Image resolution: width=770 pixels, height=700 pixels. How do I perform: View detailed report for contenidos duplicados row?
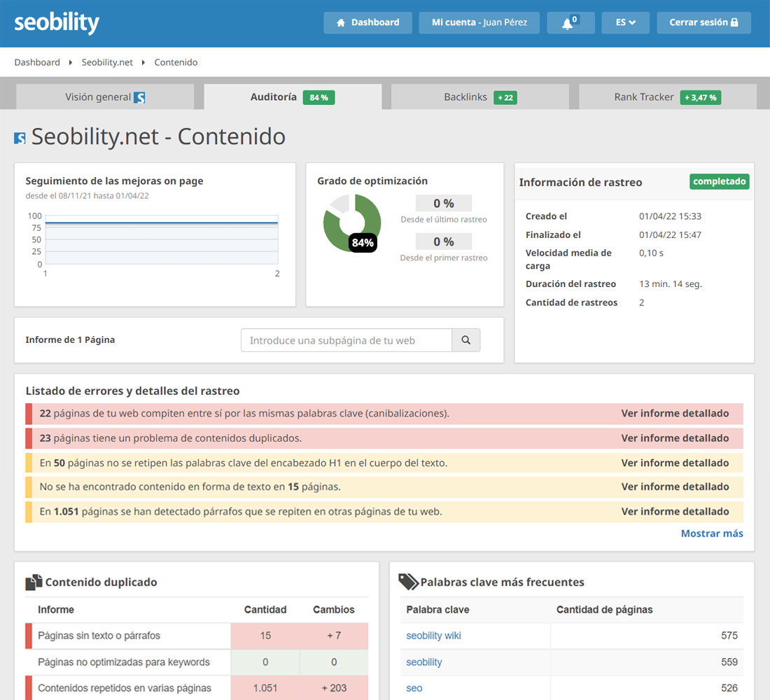click(675, 437)
